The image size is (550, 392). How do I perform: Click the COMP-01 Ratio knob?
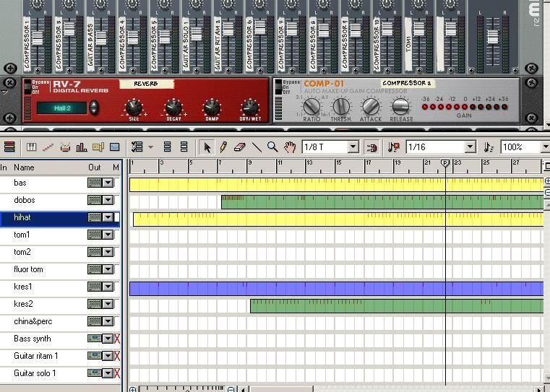click(x=311, y=107)
